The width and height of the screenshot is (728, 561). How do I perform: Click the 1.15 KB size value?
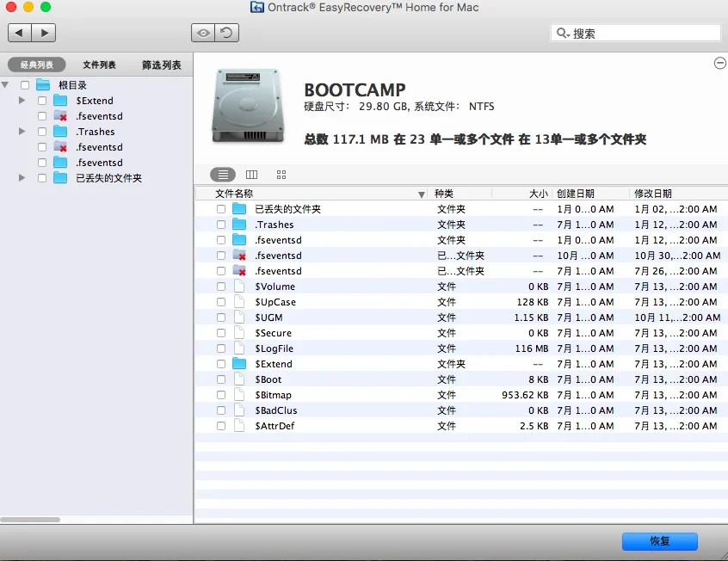pos(532,317)
